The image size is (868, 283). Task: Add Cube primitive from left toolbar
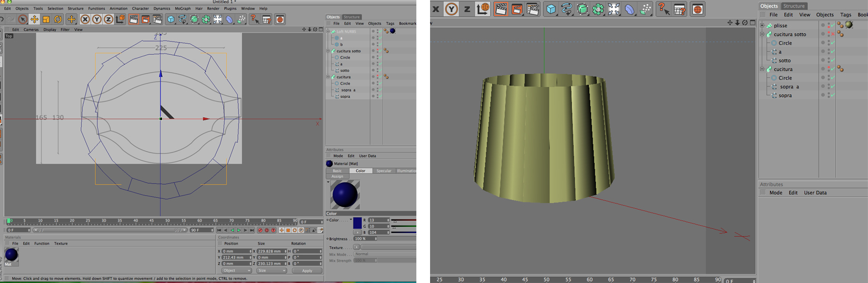pyautogui.click(x=171, y=19)
